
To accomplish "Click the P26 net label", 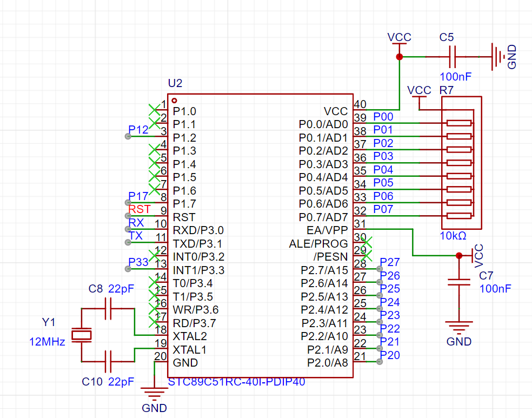I will pyautogui.click(x=390, y=275).
